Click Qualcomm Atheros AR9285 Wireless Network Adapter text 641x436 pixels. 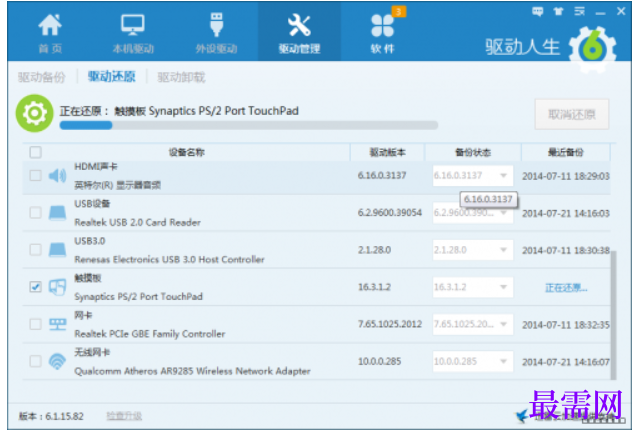[x=192, y=371]
